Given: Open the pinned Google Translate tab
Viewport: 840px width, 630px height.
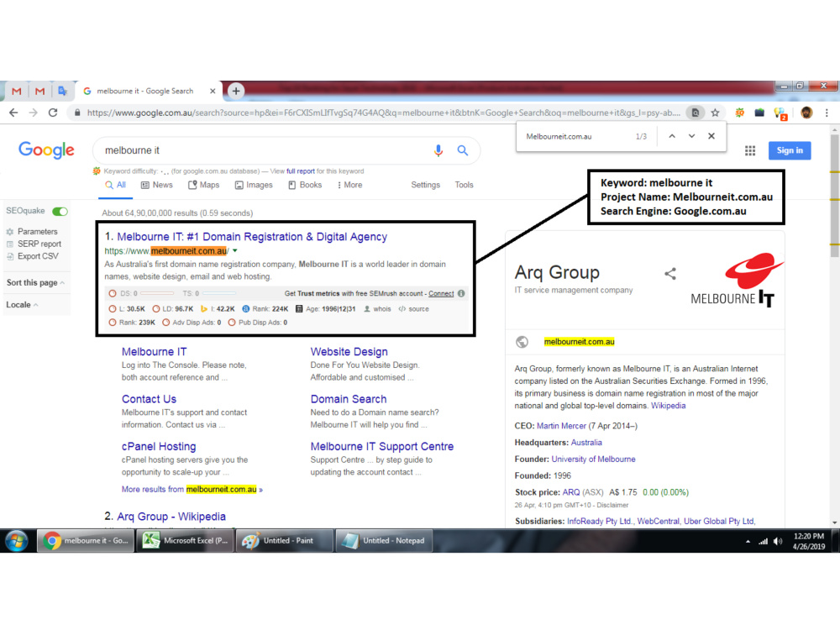Looking at the screenshot, I should coord(63,91).
